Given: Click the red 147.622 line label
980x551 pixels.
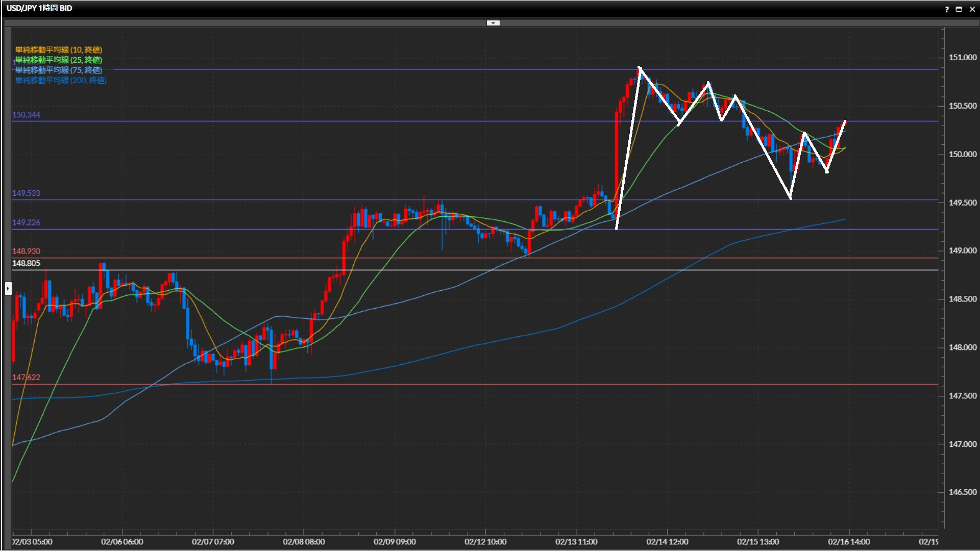Looking at the screenshot, I should [x=26, y=378].
